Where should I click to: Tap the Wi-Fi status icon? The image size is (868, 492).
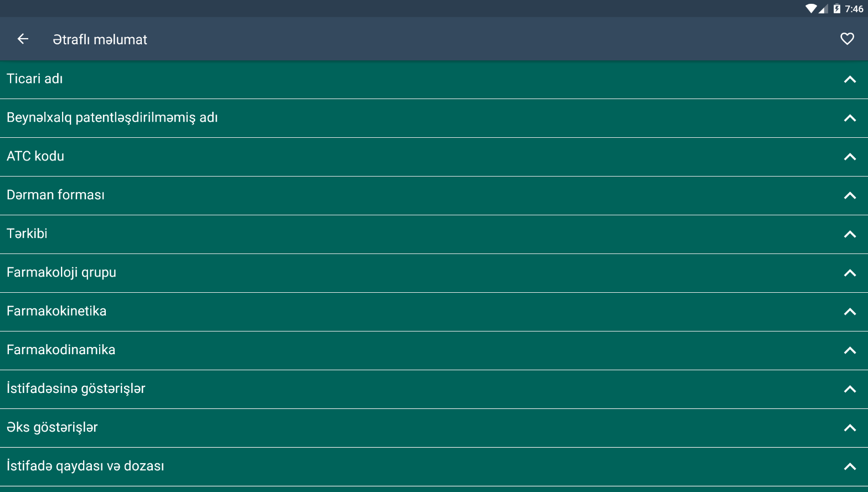coord(811,9)
